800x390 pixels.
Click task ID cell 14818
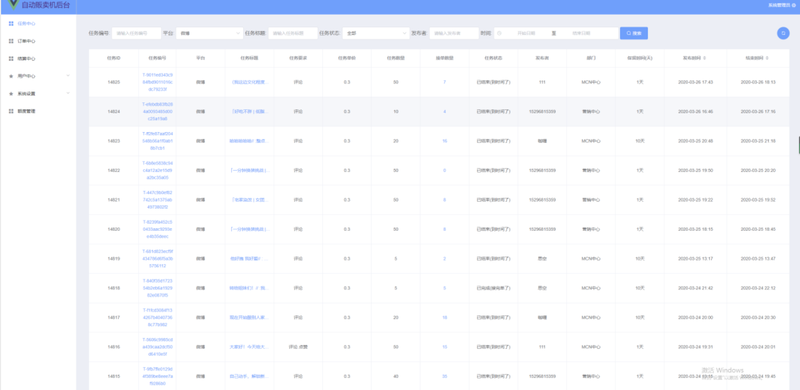[114, 288]
